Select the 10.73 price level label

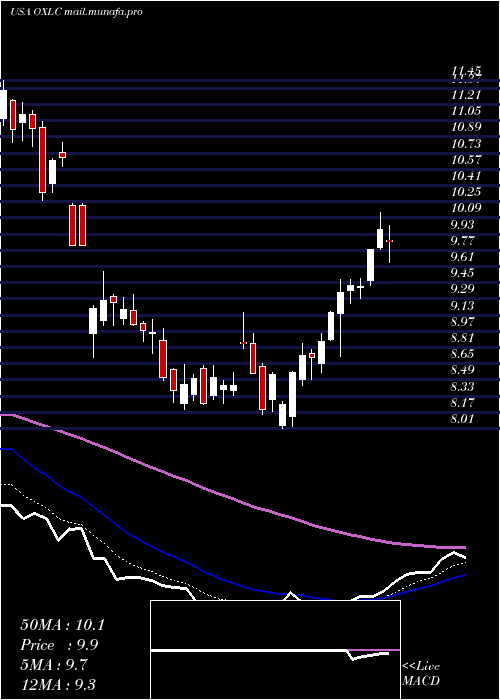pos(466,144)
